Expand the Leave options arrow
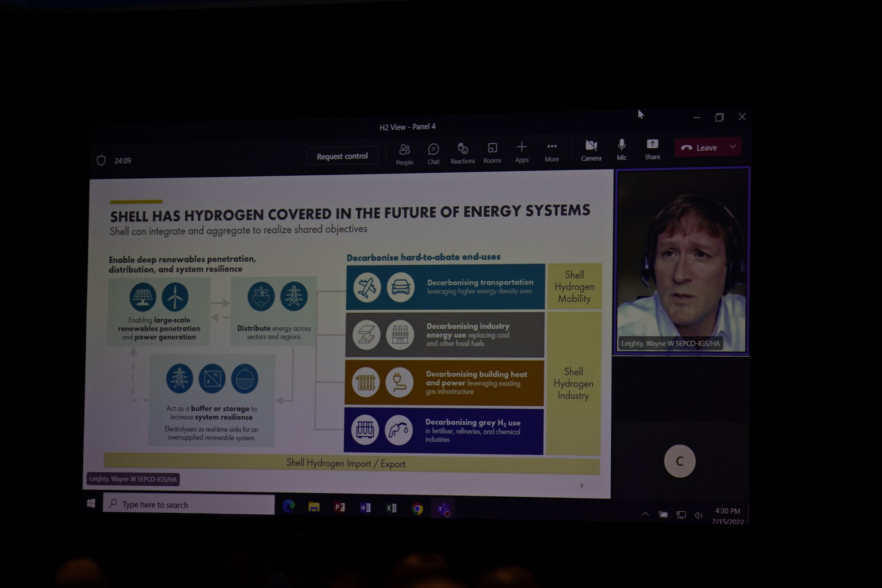 pos(733,147)
